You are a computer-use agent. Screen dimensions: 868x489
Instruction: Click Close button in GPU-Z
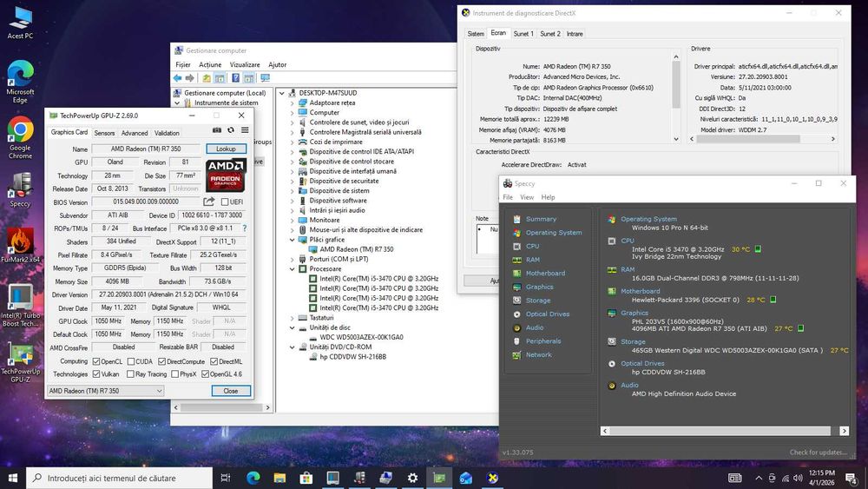click(231, 391)
